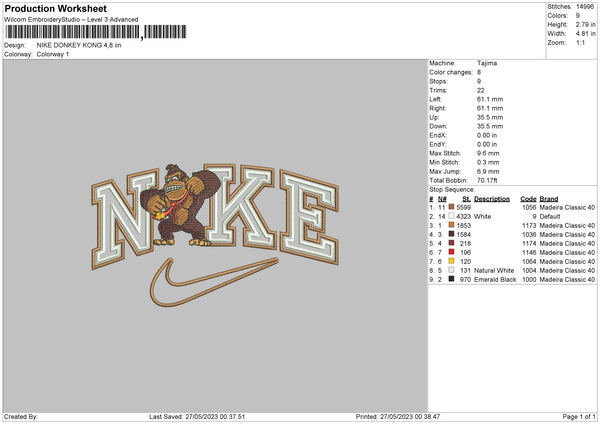Click the yellow color swatch for thread 120

451,261
